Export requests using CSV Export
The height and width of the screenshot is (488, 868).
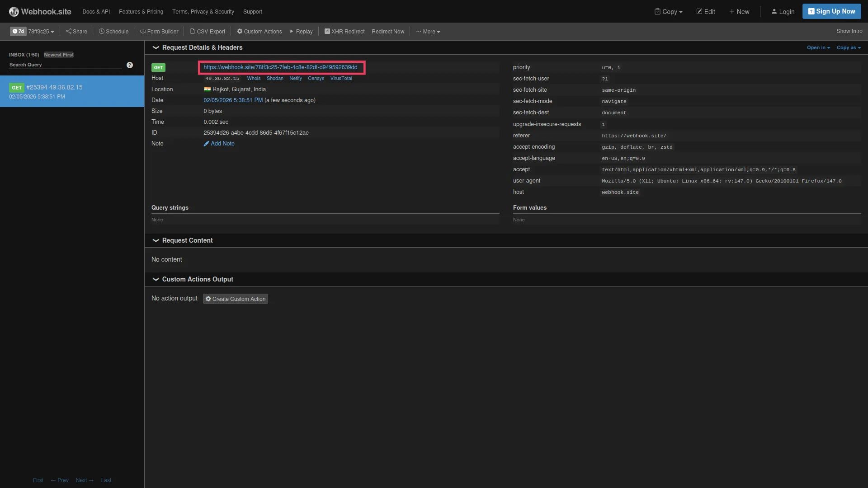pyautogui.click(x=208, y=31)
